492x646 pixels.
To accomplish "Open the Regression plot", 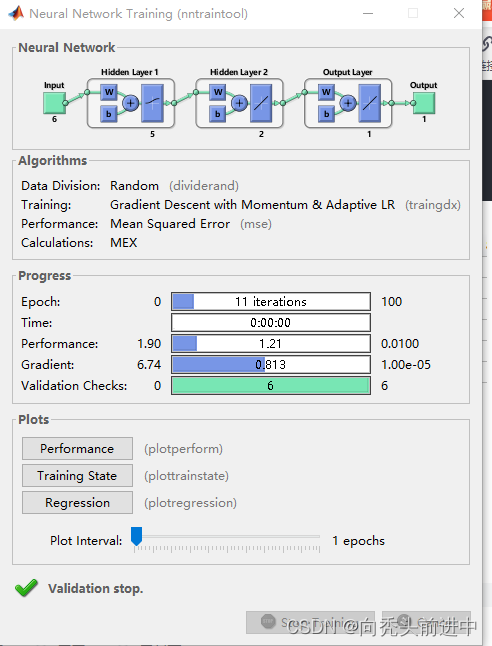I will tap(77, 503).
